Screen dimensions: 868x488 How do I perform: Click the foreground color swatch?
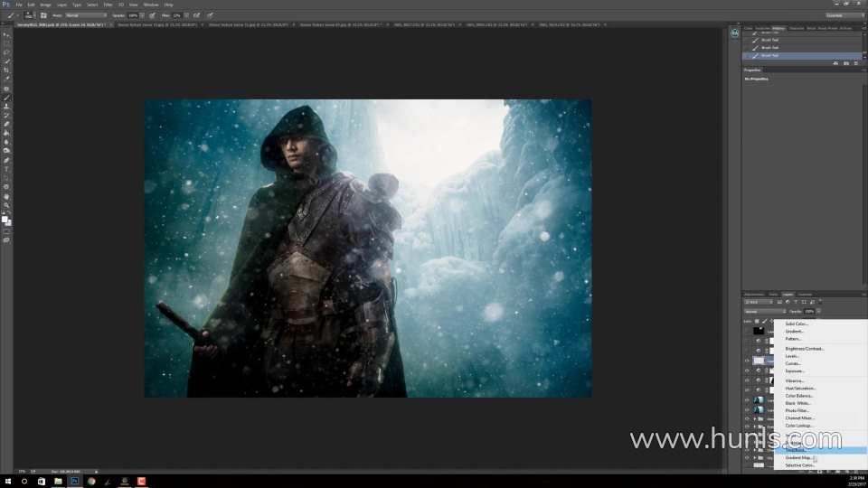coord(5,218)
